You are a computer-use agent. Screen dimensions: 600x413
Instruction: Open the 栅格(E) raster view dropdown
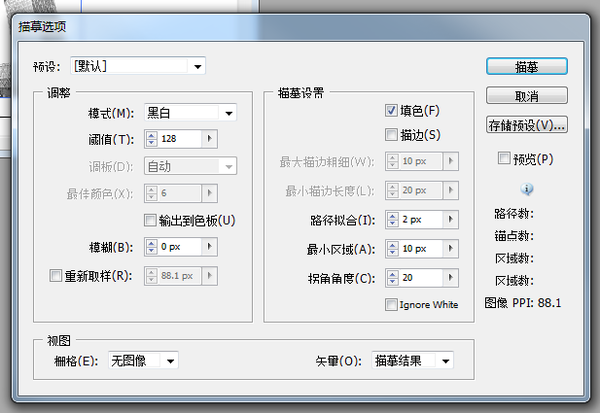pos(143,361)
